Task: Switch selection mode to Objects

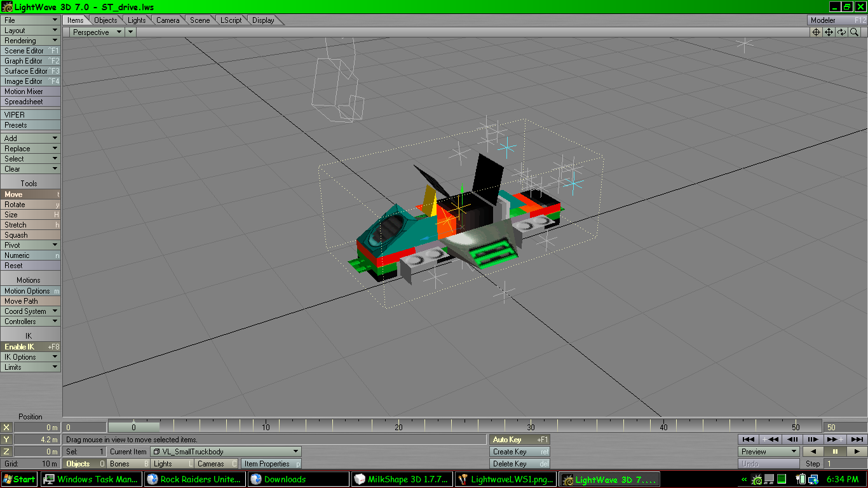Action: pyautogui.click(x=85, y=464)
